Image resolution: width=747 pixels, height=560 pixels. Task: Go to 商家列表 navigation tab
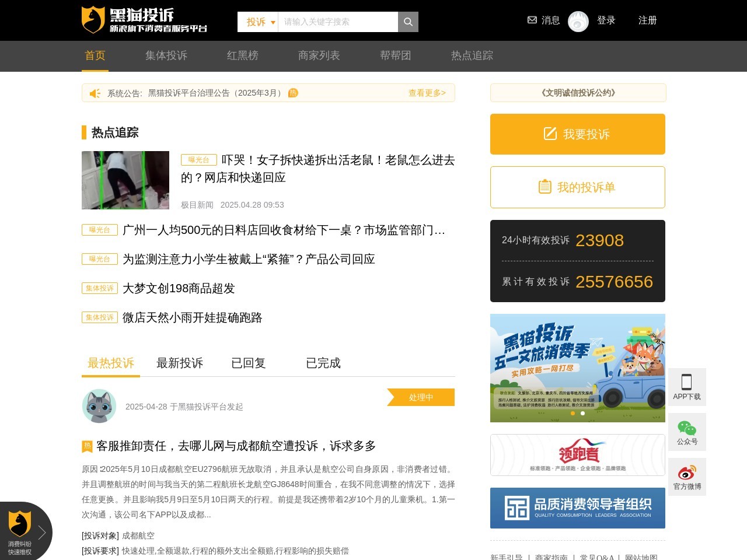319,55
